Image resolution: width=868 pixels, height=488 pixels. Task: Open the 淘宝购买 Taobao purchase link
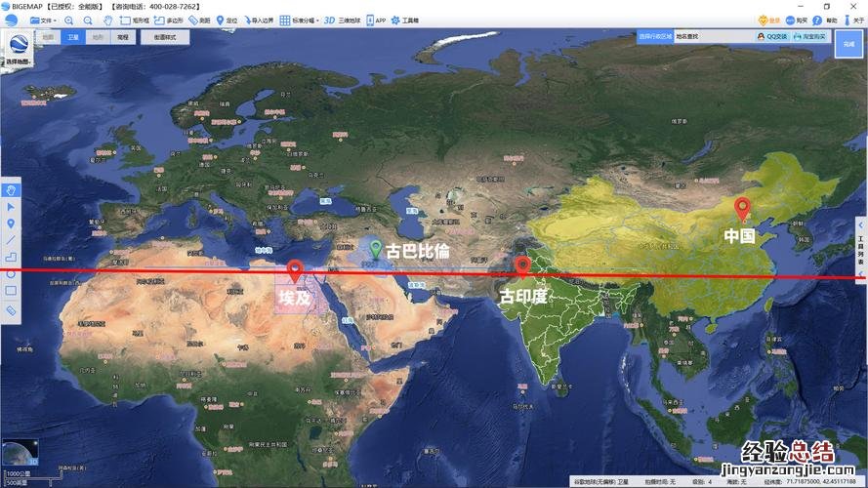tap(809, 36)
